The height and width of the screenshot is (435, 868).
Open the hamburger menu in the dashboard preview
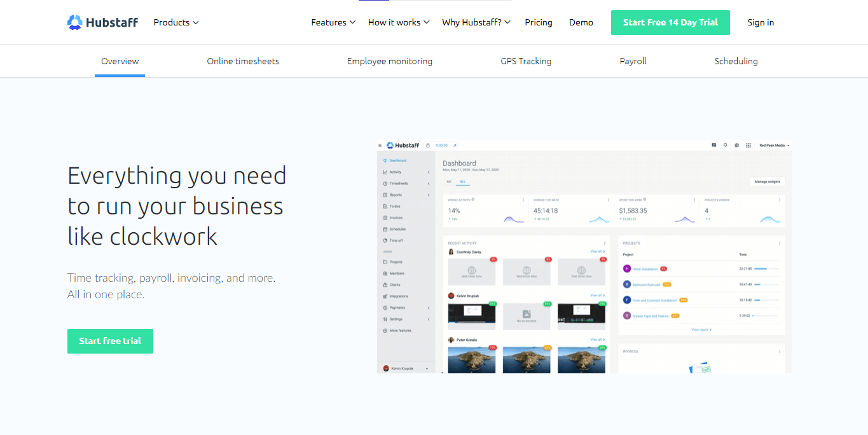tap(380, 146)
